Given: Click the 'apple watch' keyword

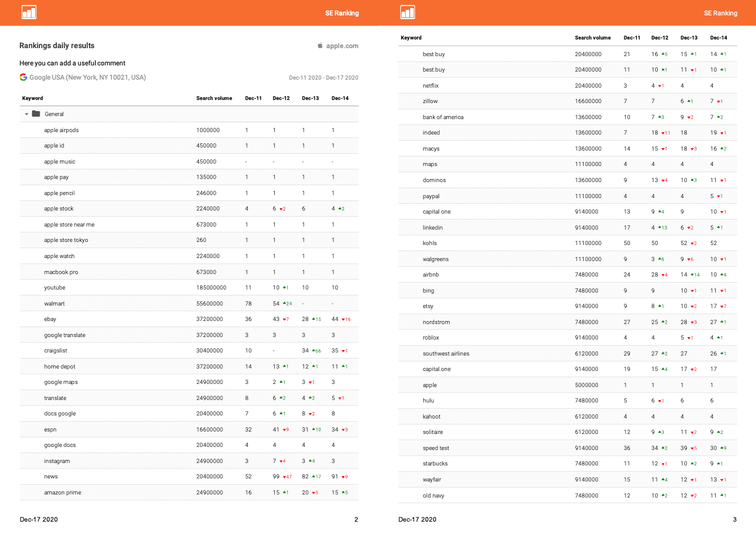Looking at the screenshot, I should point(60,256).
